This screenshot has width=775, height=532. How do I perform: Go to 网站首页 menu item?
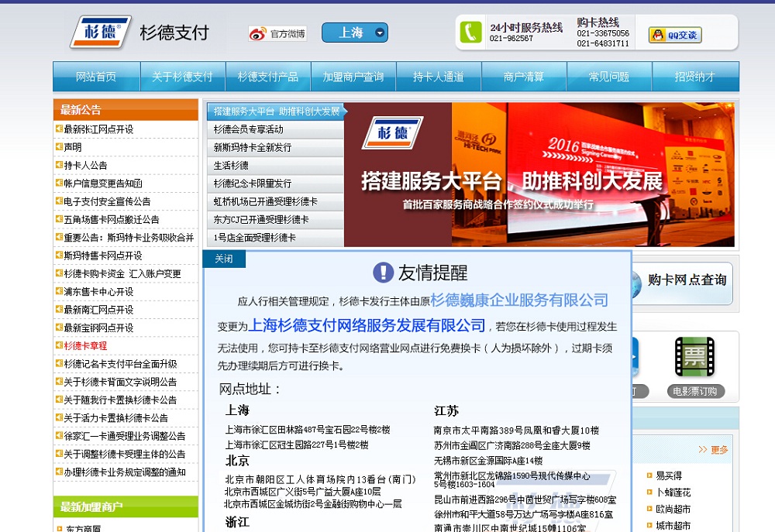(96, 77)
